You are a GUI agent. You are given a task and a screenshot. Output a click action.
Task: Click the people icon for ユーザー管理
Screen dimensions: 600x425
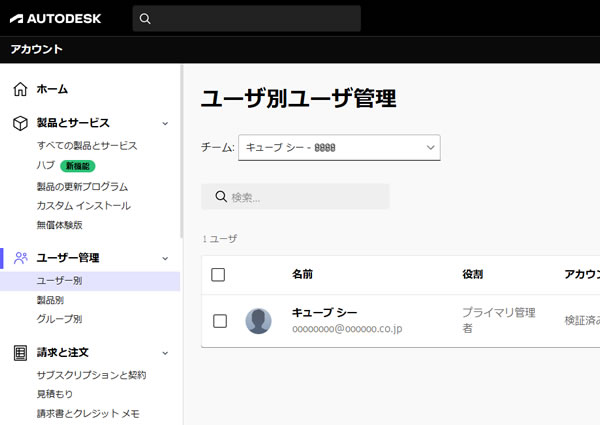click(21, 258)
